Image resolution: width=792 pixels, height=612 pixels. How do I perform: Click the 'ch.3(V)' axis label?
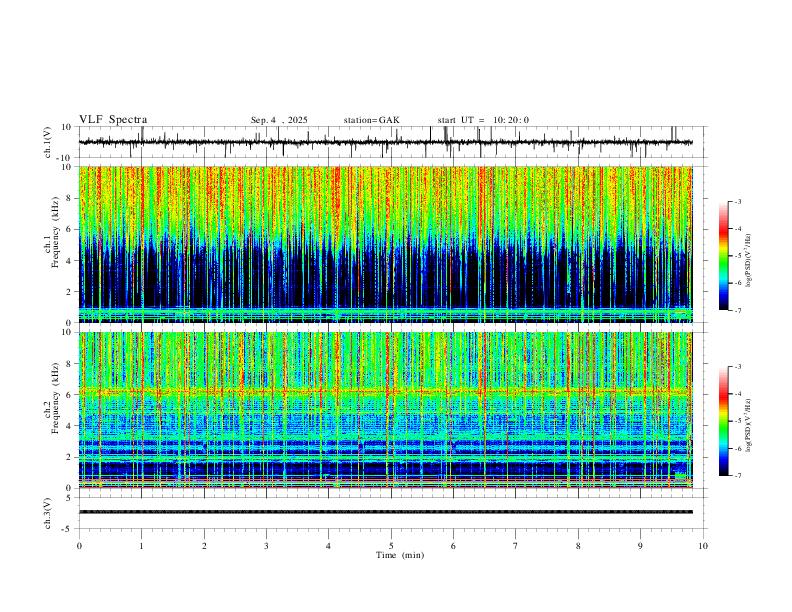click(x=48, y=513)
